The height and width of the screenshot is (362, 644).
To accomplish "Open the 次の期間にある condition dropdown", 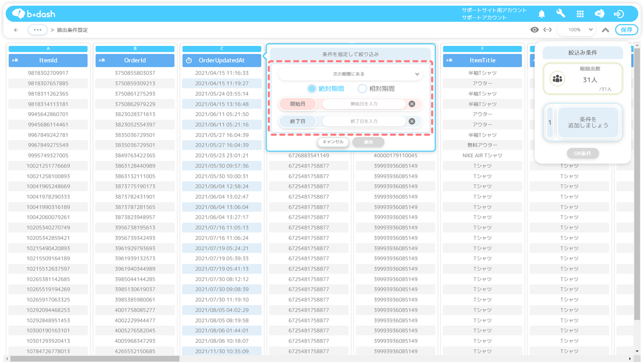I will [x=351, y=74].
